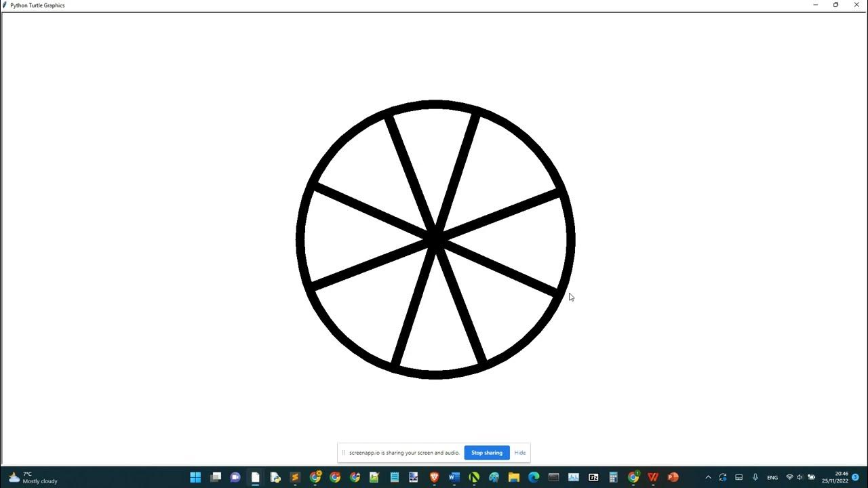Image resolution: width=868 pixels, height=488 pixels.
Task: Open the Teams Chat taskbar icon
Action: [235, 477]
